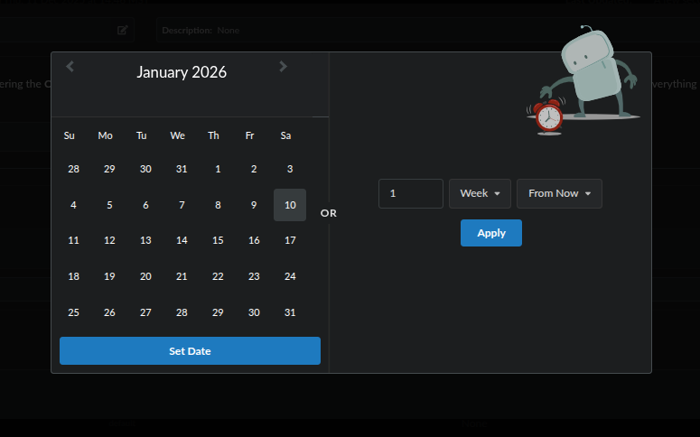Image resolution: width=700 pixels, height=437 pixels.
Task: Click the Set Date button
Action: coord(190,351)
